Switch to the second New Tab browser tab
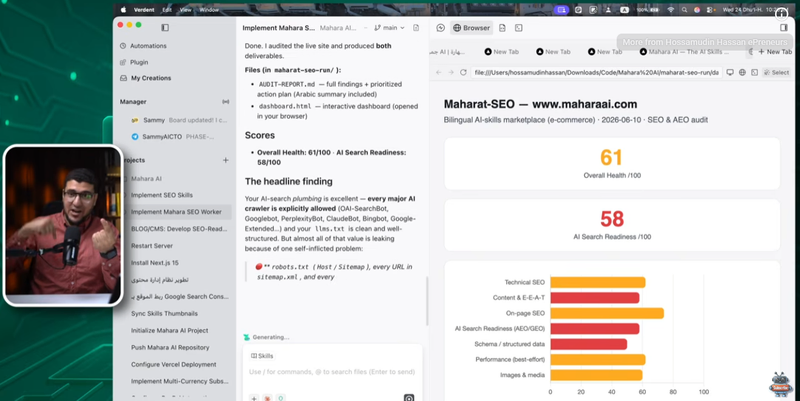The width and height of the screenshot is (800, 401). (x=553, y=52)
